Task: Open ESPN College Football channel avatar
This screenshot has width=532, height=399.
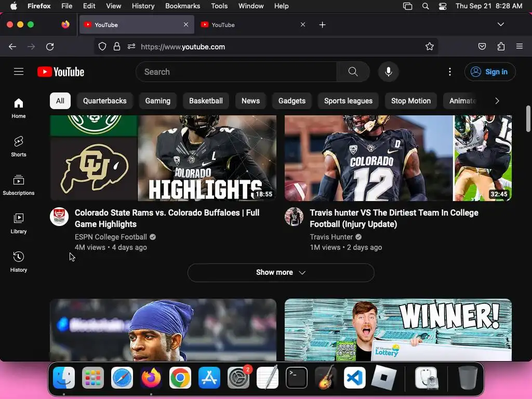Action: pyautogui.click(x=59, y=217)
